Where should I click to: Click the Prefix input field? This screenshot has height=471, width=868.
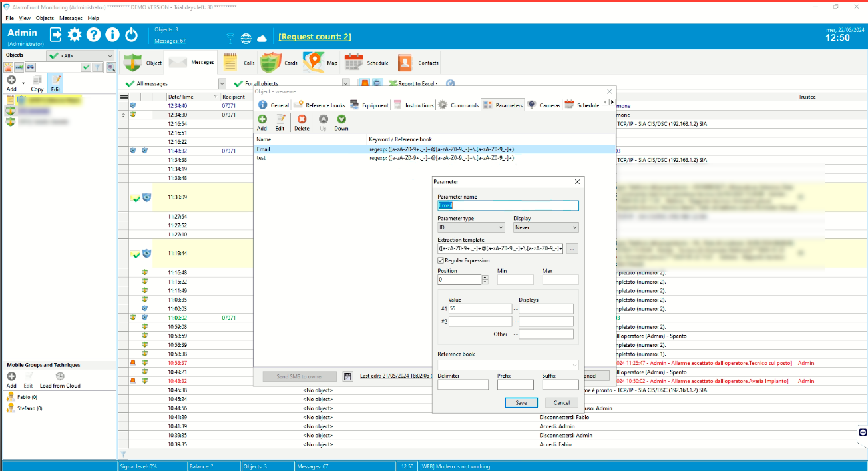(x=515, y=384)
